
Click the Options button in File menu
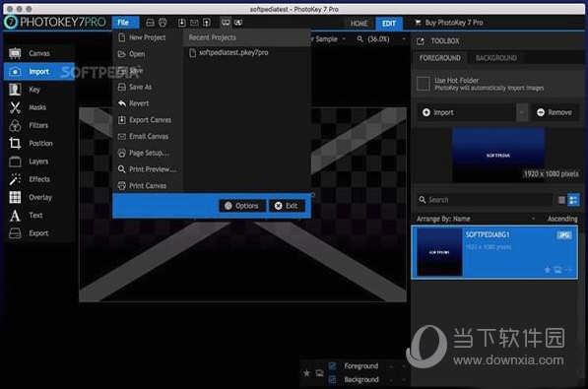tap(242, 206)
